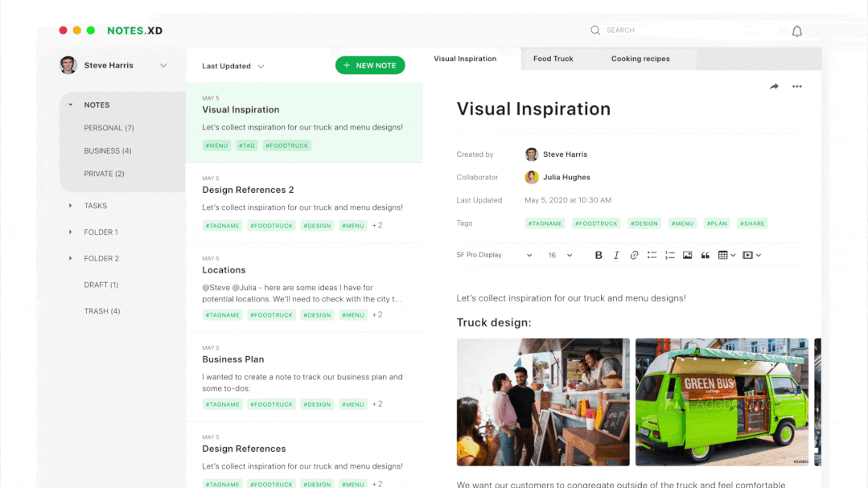The height and width of the screenshot is (488, 868).
Task: Share the note with the arrow icon
Action: coord(774,87)
